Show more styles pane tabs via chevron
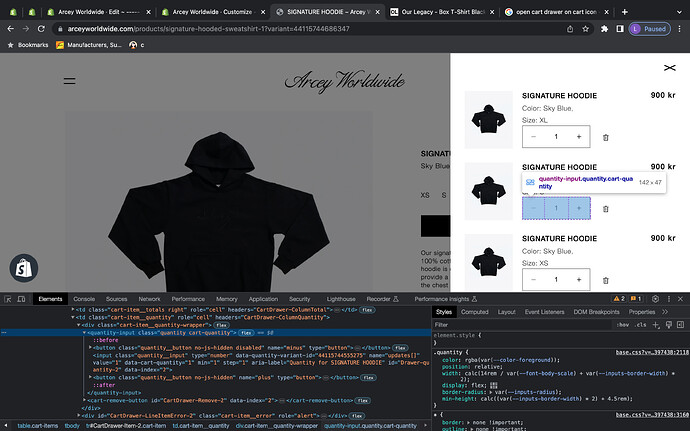This screenshot has width=690, height=431. point(665,312)
